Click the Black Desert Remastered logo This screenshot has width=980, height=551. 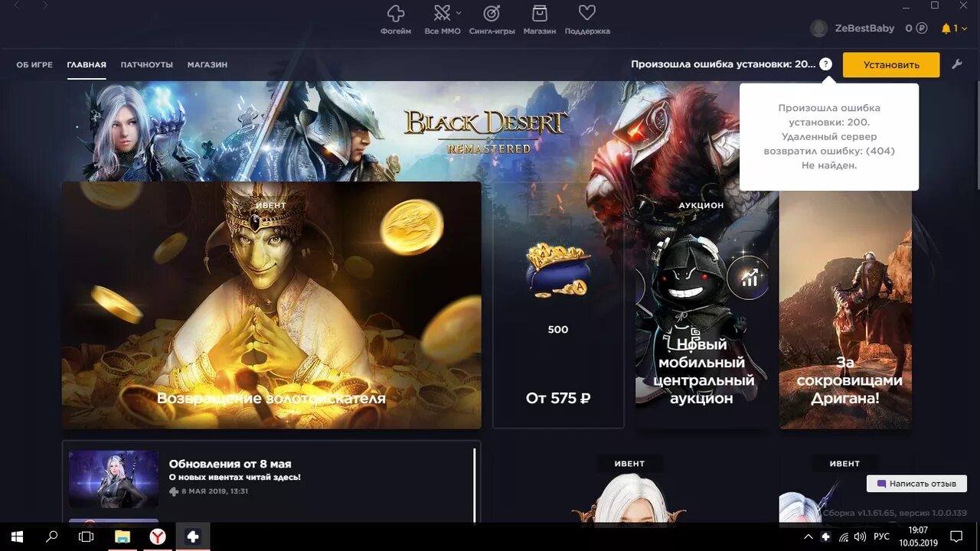pos(486,132)
